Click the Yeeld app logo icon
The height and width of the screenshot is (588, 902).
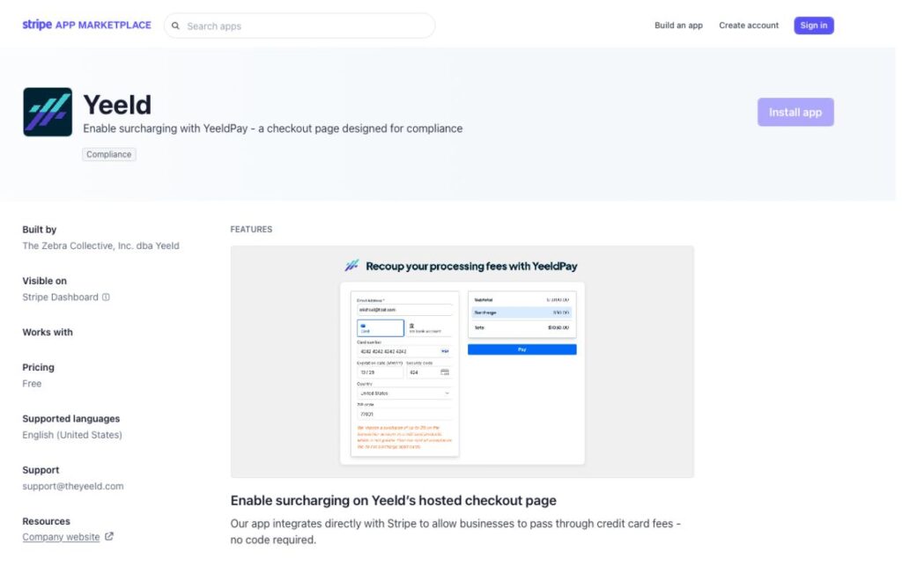(x=48, y=112)
